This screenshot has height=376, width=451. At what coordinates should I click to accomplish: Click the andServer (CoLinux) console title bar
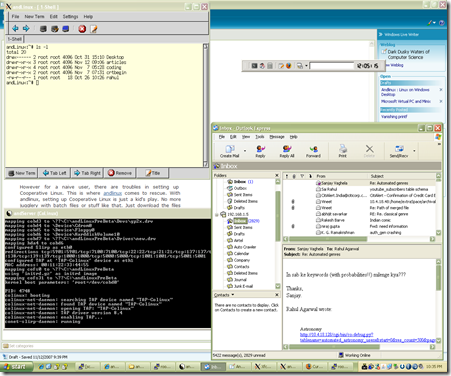tap(108, 213)
